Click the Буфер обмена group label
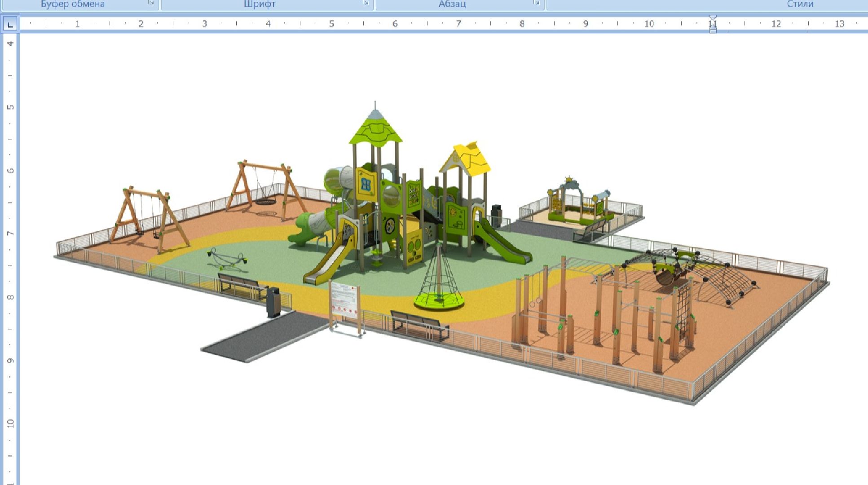868x485 pixels. pos(73,4)
